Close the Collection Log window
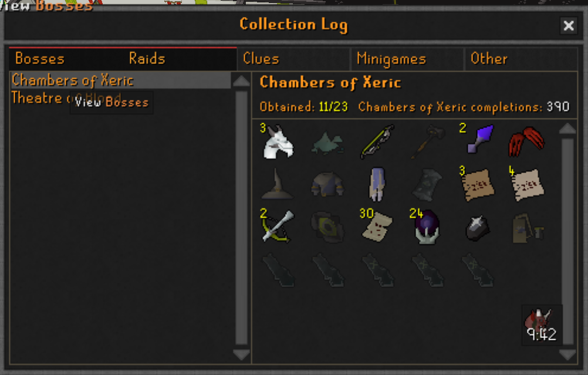The width and height of the screenshot is (588, 375). click(x=569, y=25)
